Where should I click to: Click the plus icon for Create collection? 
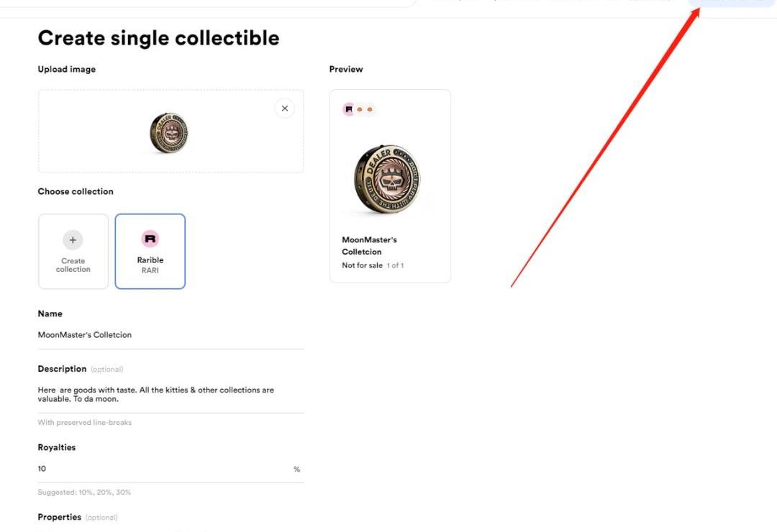click(73, 240)
